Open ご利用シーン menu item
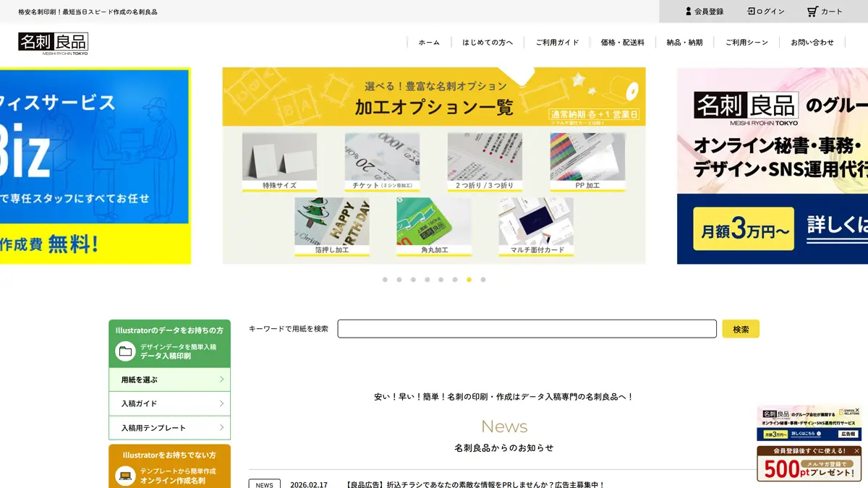868x488 pixels. coord(746,43)
